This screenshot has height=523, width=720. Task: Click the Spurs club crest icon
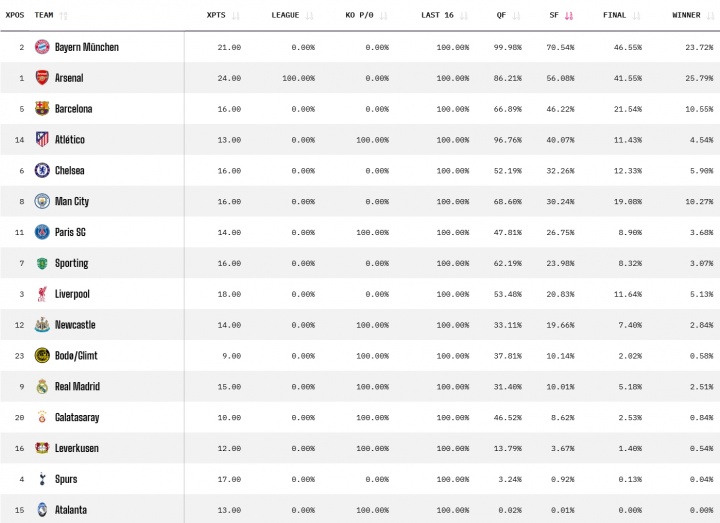coord(42,479)
